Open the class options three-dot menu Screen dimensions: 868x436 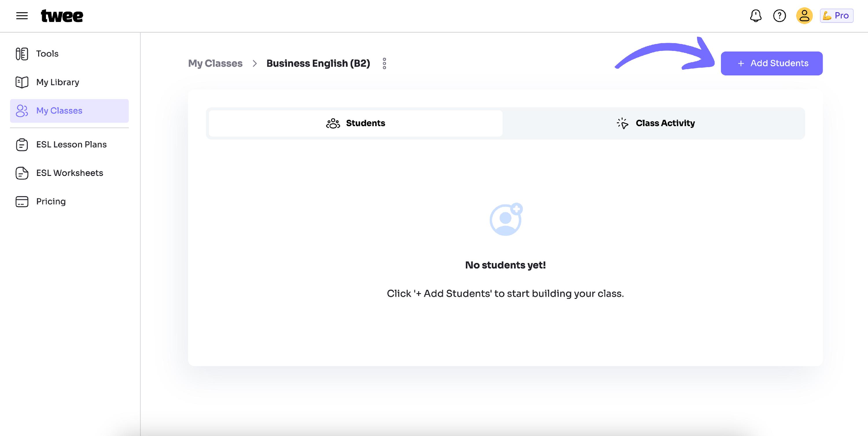(385, 63)
